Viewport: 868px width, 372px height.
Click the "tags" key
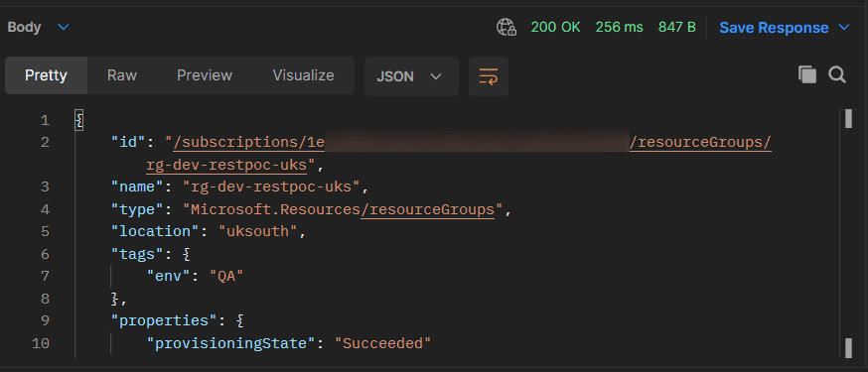click(138, 254)
